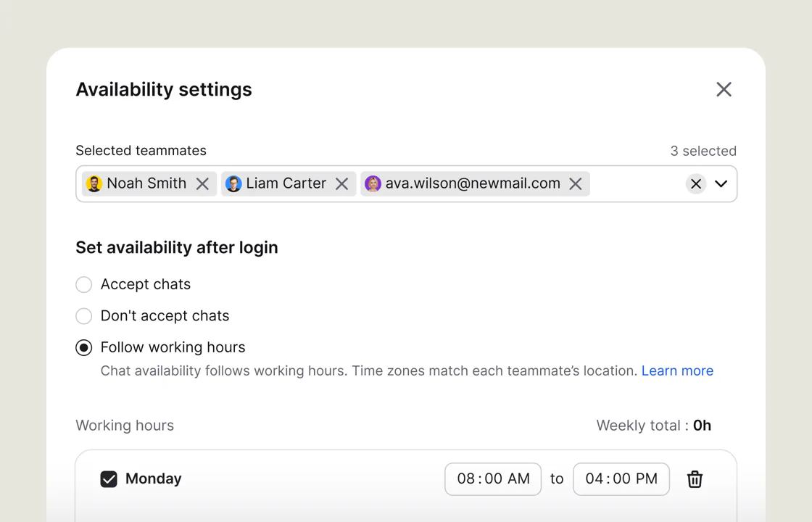
Task: Remove Noah Smith from selected teammates
Action: tap(202, 184)
